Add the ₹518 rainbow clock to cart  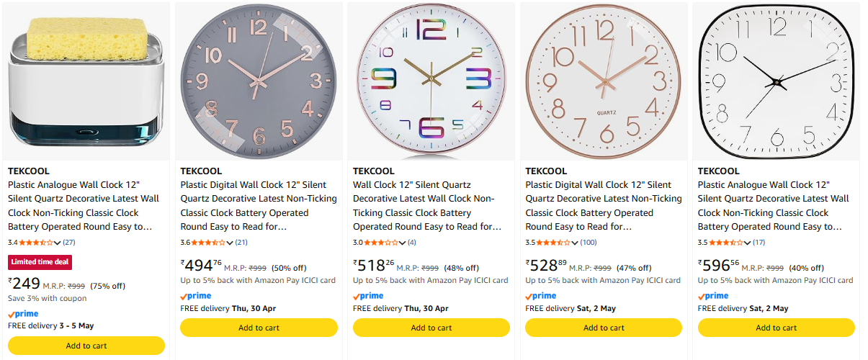431,328
